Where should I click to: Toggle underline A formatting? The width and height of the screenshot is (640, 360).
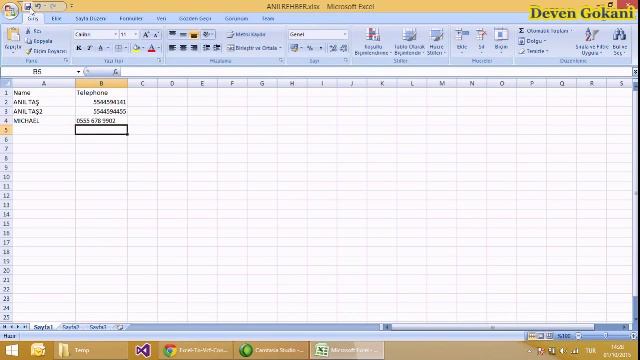click(x=100, y=48)
